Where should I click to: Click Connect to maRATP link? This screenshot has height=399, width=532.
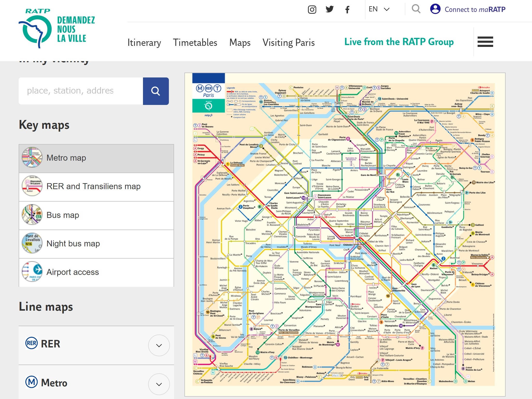click(x=475, y=10)
